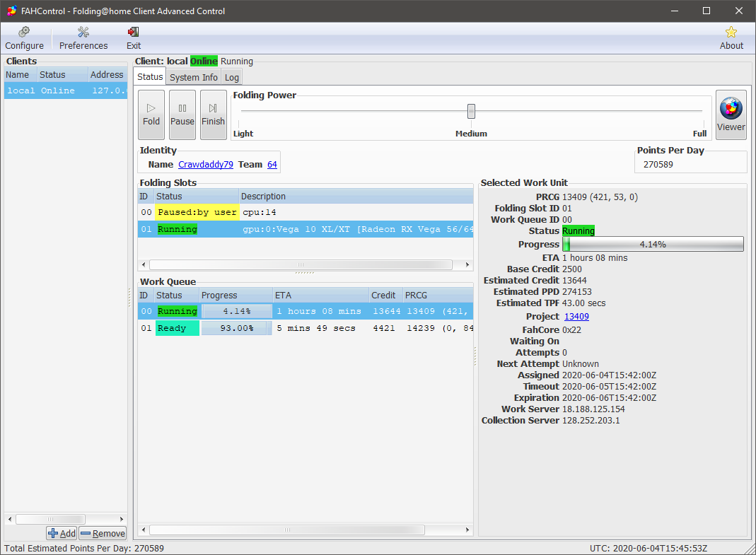The image size is (756, 555).
Task: Sort clients by Address column header
Action: [x=107, y=75]
